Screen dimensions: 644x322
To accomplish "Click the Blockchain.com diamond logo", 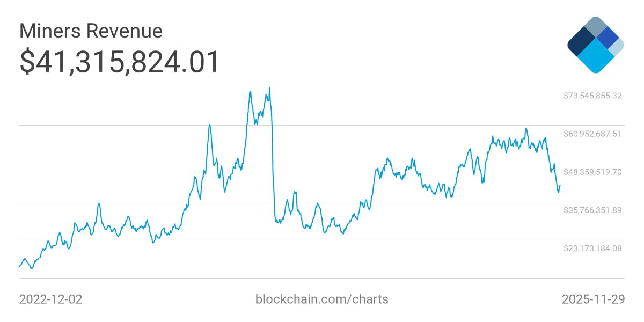I will (595, 45).
